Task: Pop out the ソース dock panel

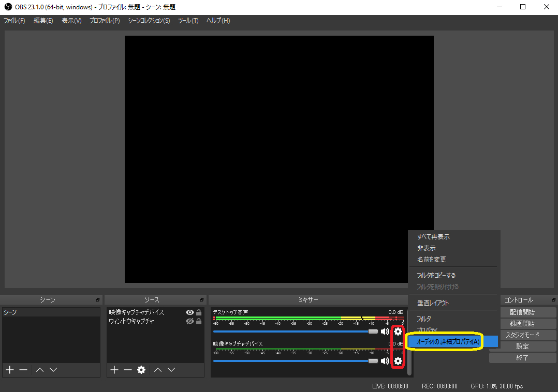Action: click(201, 300)
